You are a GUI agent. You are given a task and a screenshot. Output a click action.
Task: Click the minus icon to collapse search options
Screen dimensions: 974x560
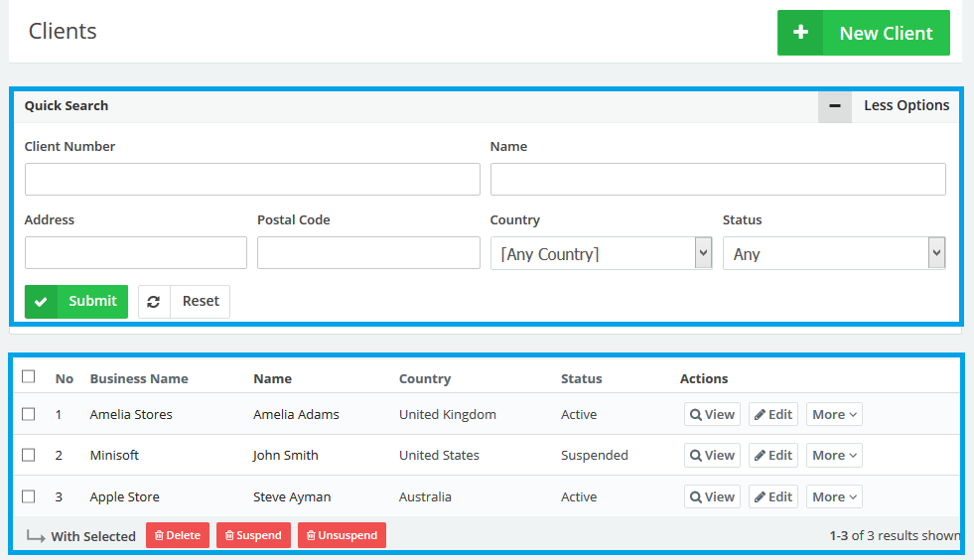[835, 106]
